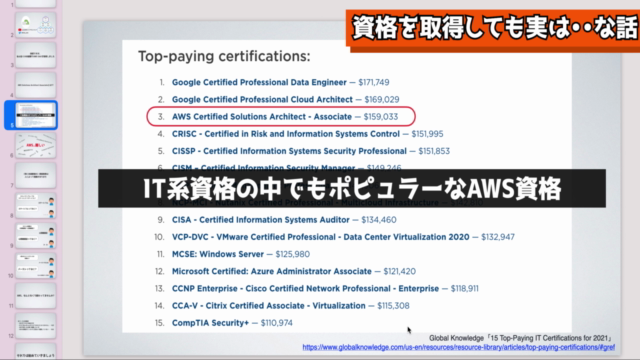Click the $171,749 salary figure
Screen dimensions: 640x360
[374, 82]
